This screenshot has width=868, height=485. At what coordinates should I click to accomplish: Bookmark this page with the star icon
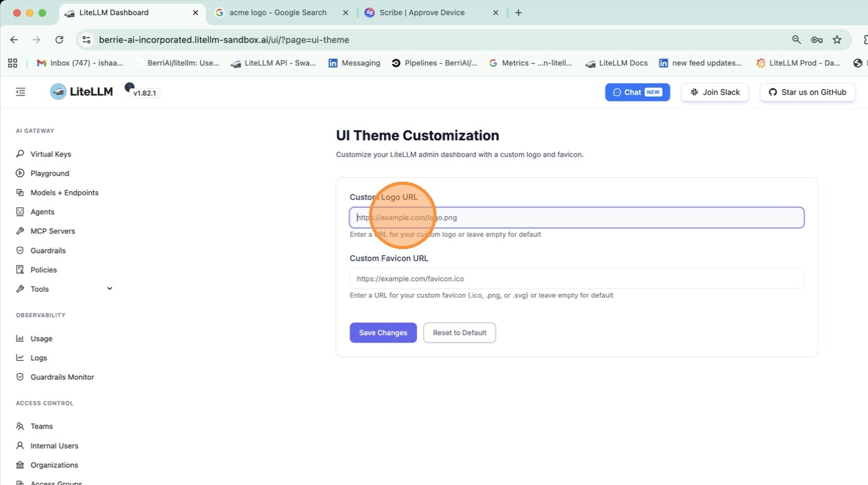pyautogui.click(x=837, y=40)
